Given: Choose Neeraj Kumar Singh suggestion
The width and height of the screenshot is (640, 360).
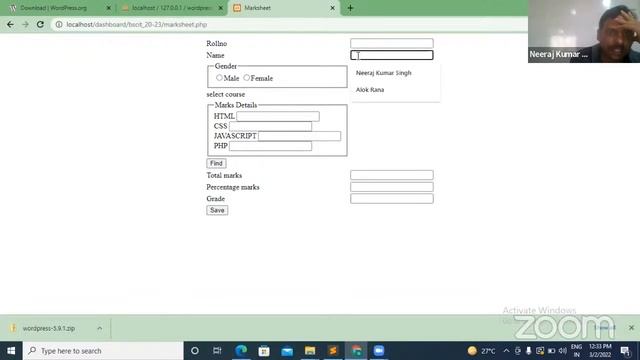Looking at the screenshot, I should 384,73.
